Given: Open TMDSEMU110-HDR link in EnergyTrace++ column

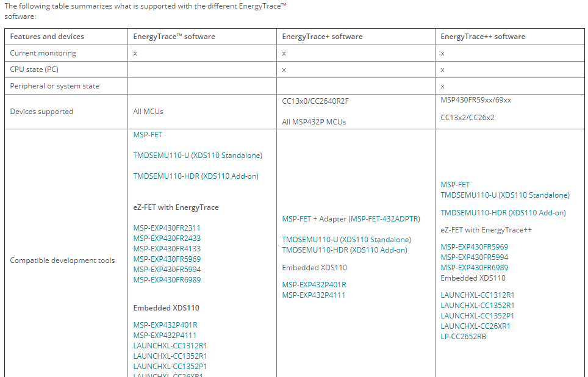Looking at the screenshot, I should tap(503, 213).
